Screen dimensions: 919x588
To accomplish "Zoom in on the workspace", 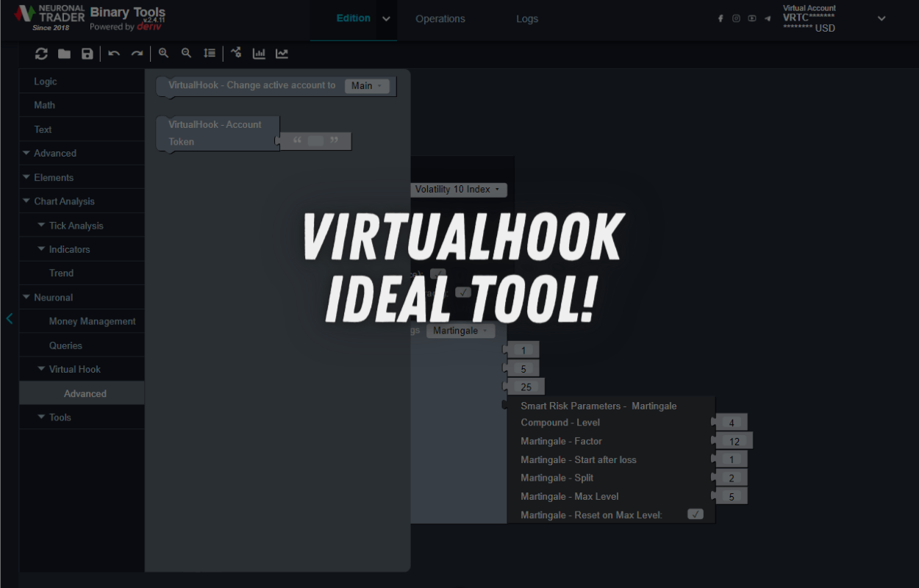I will click(164, 53).
